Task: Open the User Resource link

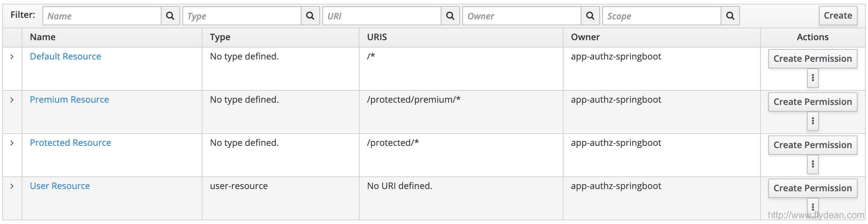Action: point(60,186)
